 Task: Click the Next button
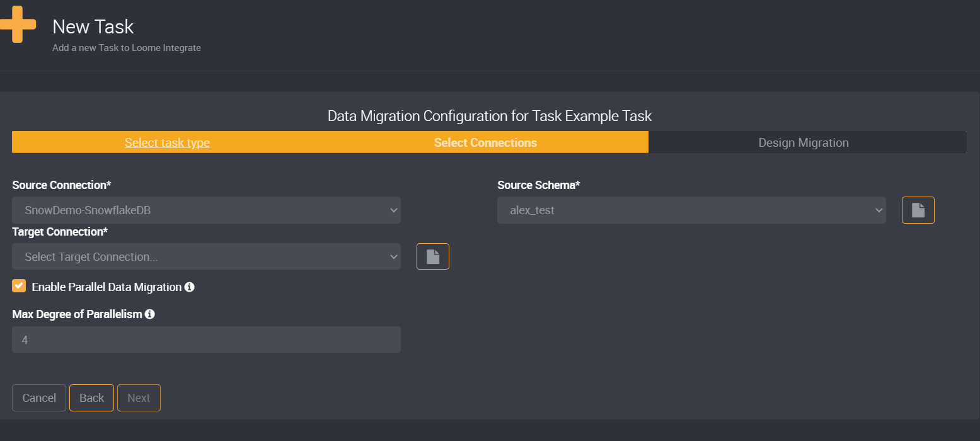coord(139,398)
